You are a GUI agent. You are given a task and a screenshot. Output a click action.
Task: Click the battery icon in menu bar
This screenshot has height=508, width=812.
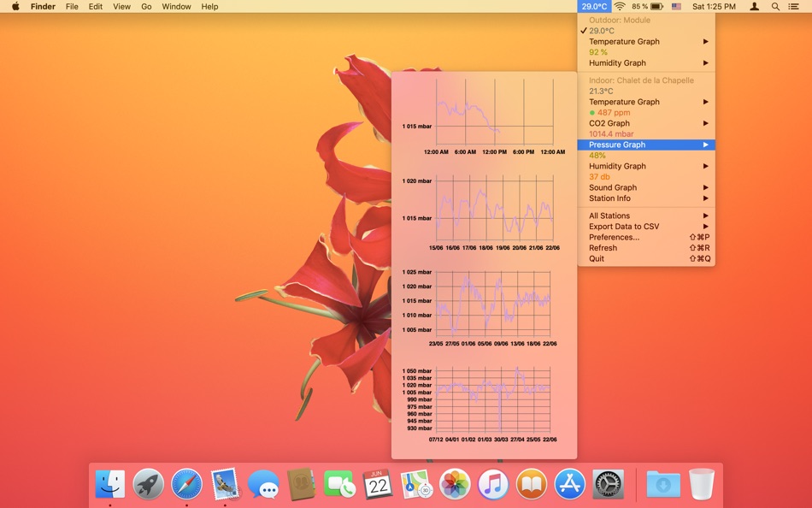[x=656, y=6]
